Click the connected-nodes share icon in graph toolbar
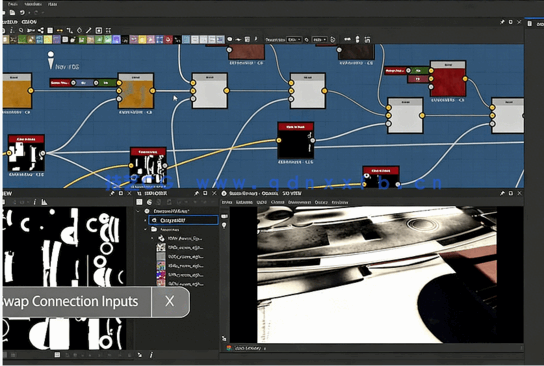The width and height of the screenshot is (544, 366). click(x=41, y=31)
